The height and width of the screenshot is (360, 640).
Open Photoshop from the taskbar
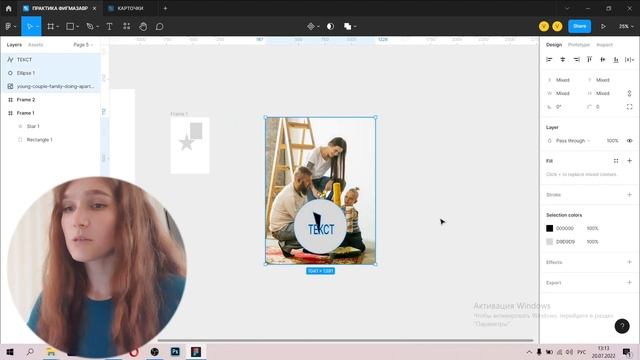(175, 352)
